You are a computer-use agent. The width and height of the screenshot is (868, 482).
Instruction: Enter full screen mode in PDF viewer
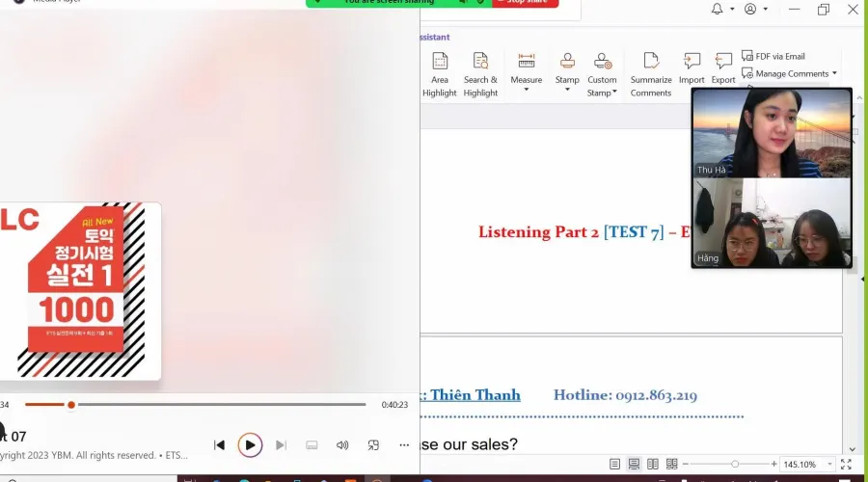tap(846, 465)
